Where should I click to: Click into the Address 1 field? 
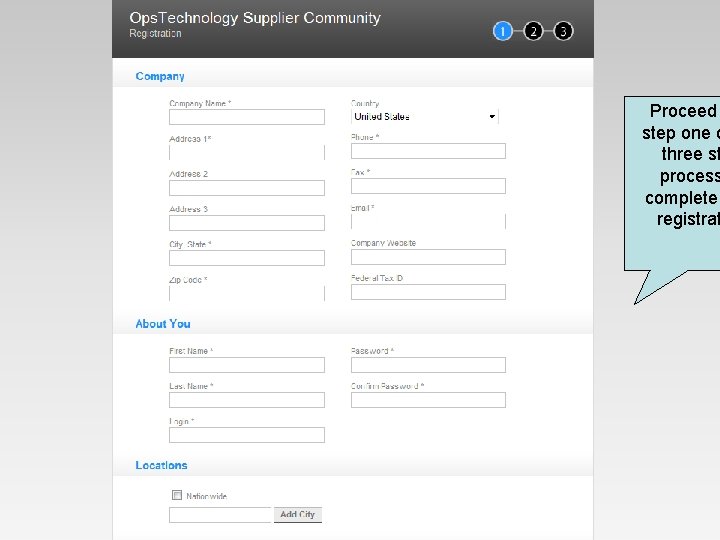tap(247, 152)
